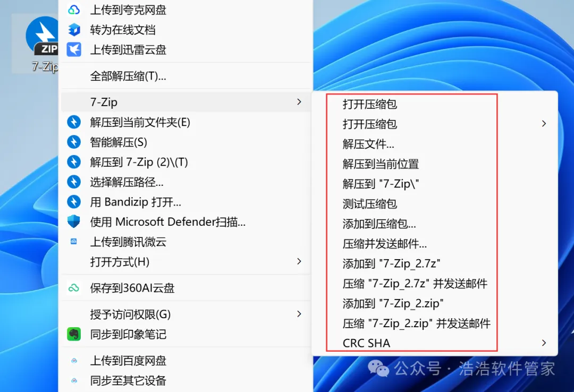Choose 保存到360AI云盘 entry

(x=186, y=288)
